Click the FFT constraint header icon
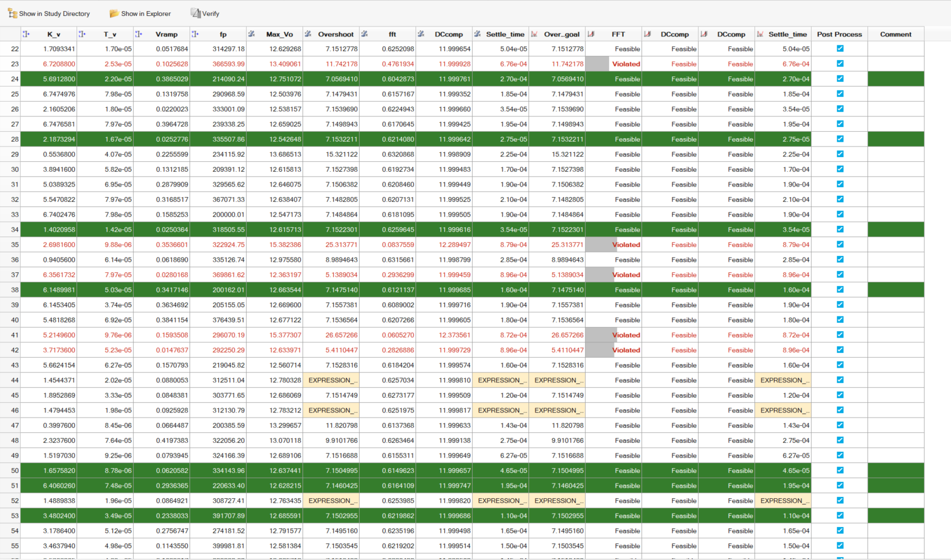The height and width of the screenshot is (560, 951). [x=591, y=34]
